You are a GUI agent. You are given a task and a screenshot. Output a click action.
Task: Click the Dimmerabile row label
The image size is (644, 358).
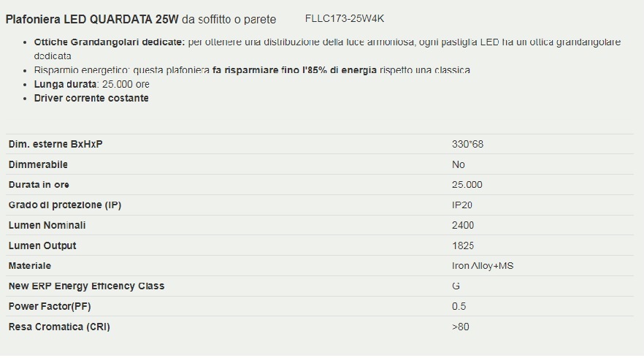click(x=38, y=164)
